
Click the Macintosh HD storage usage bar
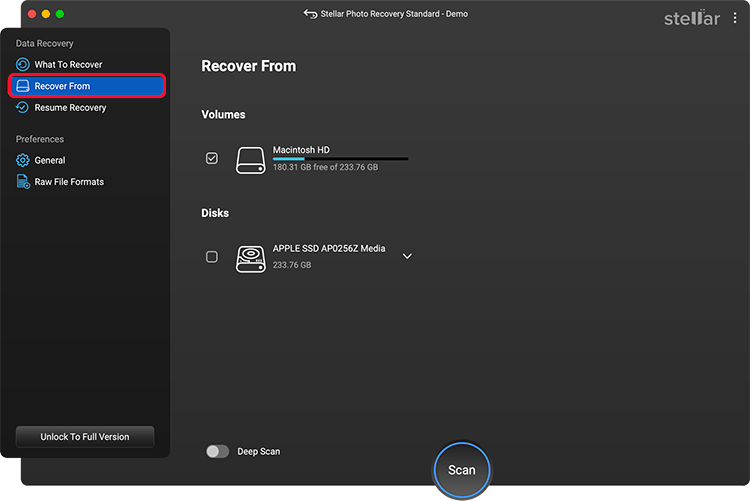(x=340, y=159)
